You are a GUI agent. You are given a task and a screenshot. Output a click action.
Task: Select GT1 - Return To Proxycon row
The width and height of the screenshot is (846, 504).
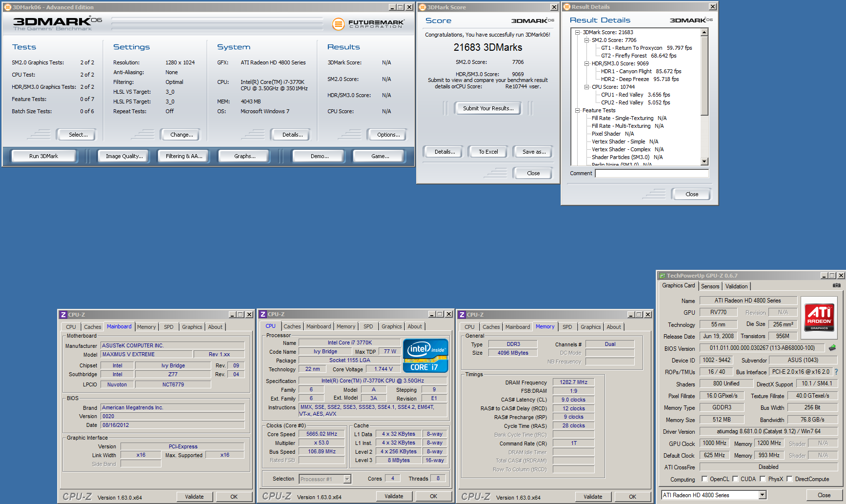tap(646, 48)
